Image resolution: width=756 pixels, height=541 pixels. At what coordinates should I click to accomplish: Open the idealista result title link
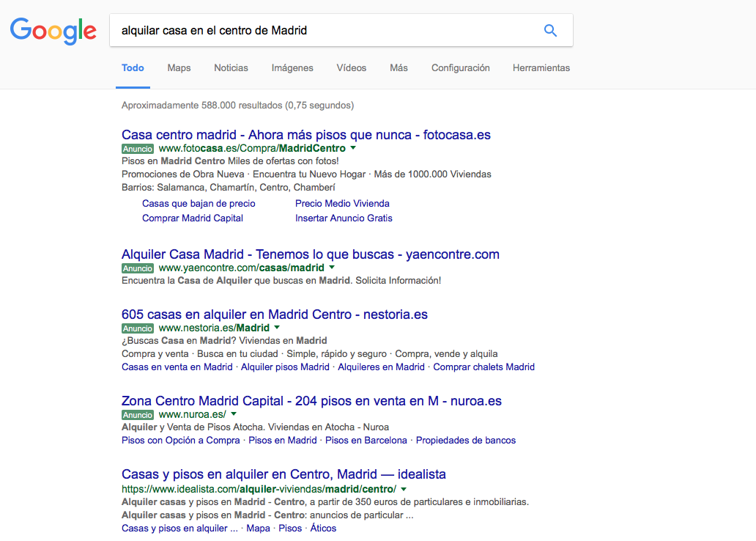pos(283,474)
